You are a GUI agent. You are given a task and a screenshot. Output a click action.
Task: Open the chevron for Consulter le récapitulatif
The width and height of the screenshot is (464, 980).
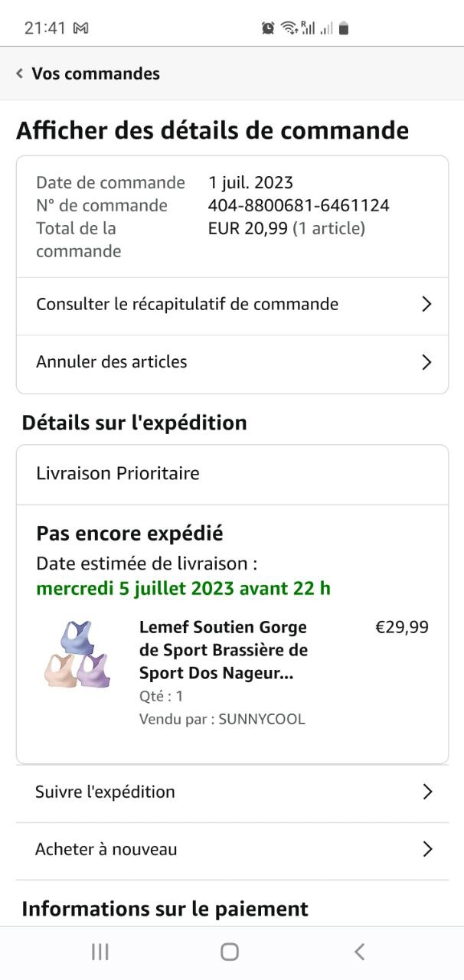(427, 304)
